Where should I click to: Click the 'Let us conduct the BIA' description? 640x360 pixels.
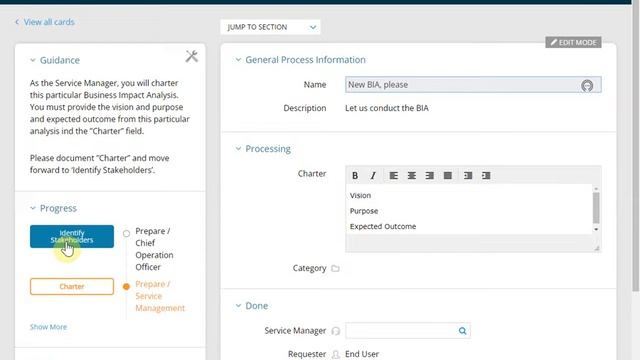(387, 108)
